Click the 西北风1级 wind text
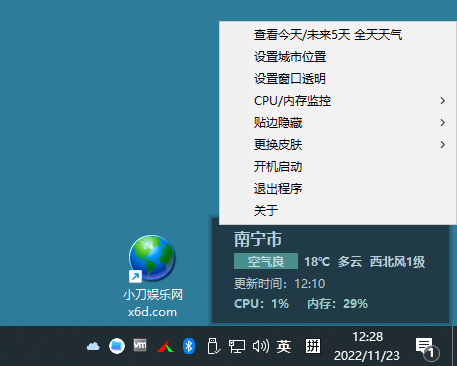Image resolution: width=457 pixels, height=366 pixels. coord(397,262)
